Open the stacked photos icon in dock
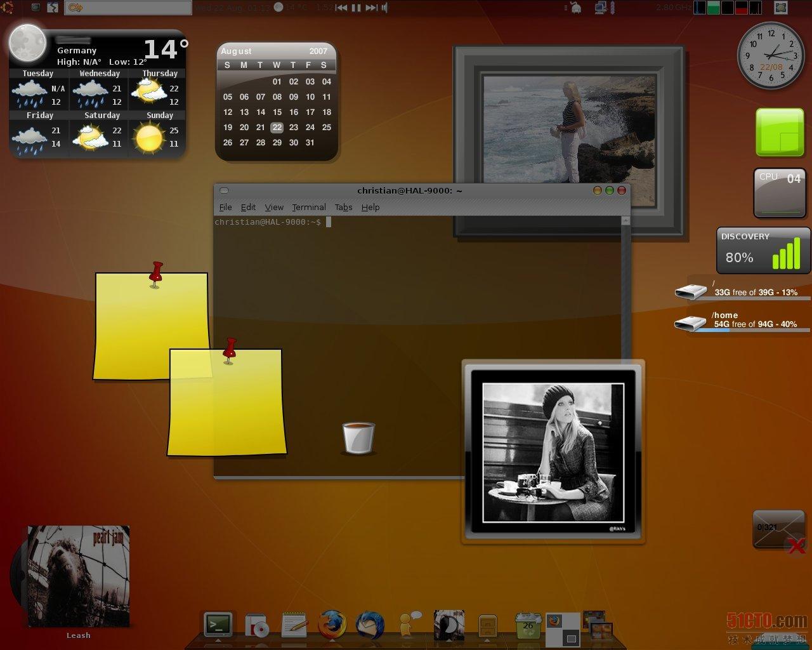Viewport: 812px width, 650px height. click(598, 625)
